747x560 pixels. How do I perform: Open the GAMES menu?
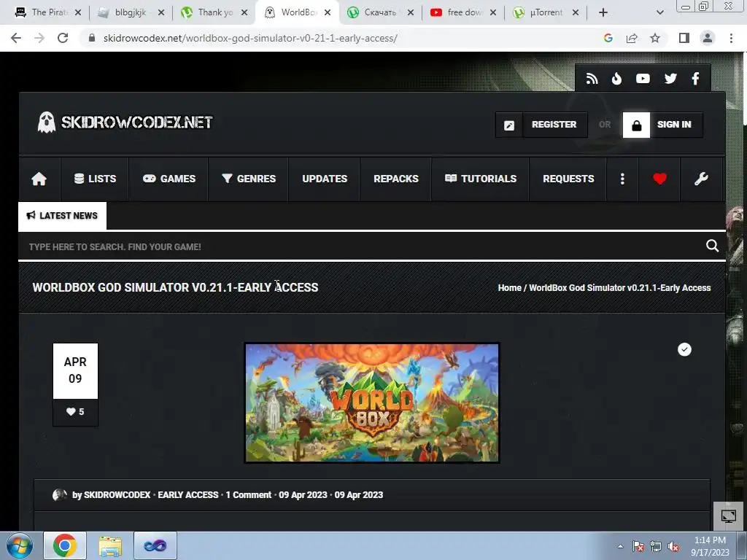(x=169, y=179)
